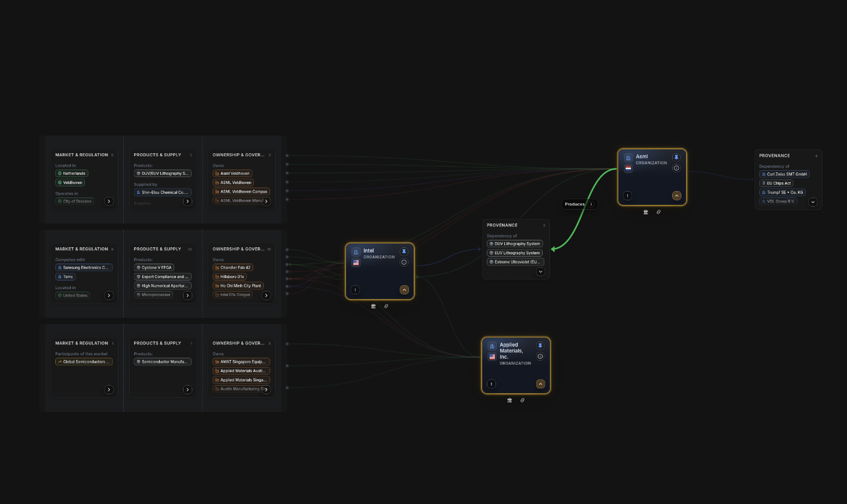Click the Chandler Fab 42 owned facility tag
The width and height of the screenshot is (847, 504).
coord(232,267)
